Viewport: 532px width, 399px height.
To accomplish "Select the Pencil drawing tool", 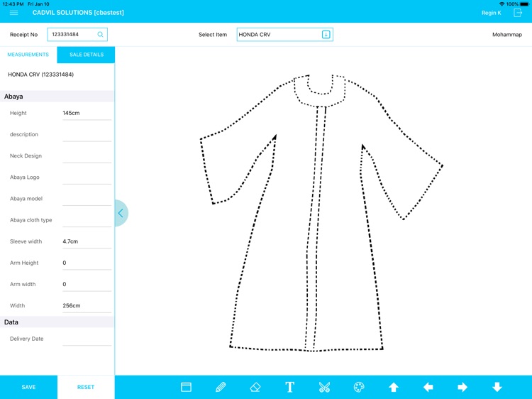I will (221, 387).
